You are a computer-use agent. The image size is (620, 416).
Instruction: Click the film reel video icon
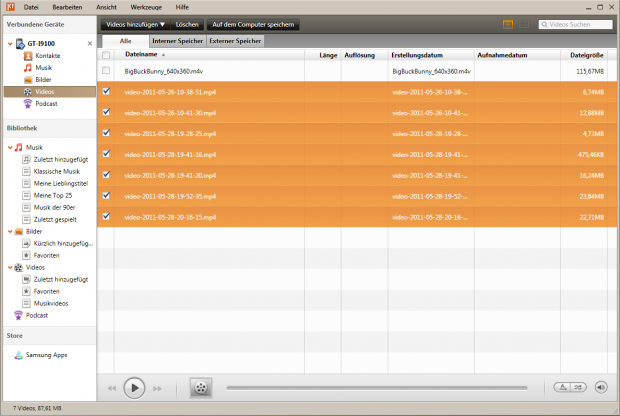(201, 387)
